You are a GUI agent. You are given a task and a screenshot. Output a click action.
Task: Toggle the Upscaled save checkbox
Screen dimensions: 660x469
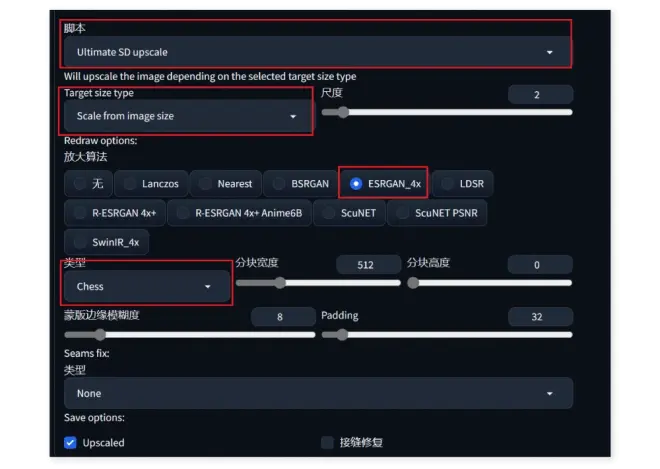coord(70,442)
